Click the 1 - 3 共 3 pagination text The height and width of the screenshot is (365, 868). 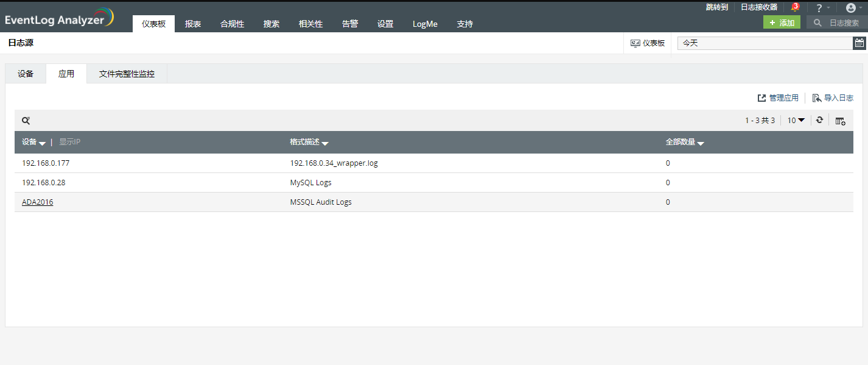(x=760, y=120)
